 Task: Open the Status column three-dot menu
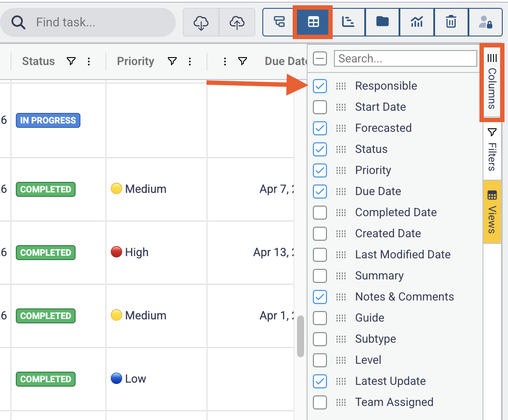[89, 61]
